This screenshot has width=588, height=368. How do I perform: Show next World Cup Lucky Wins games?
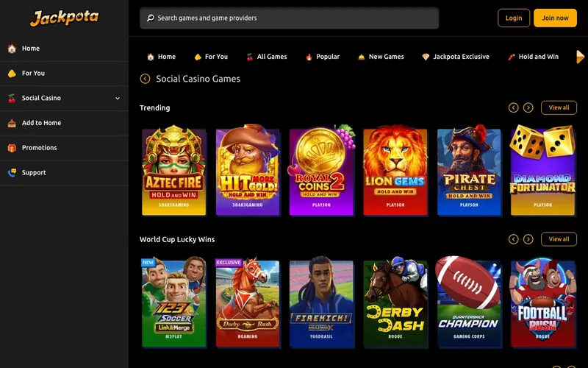[x=528, y=239]
